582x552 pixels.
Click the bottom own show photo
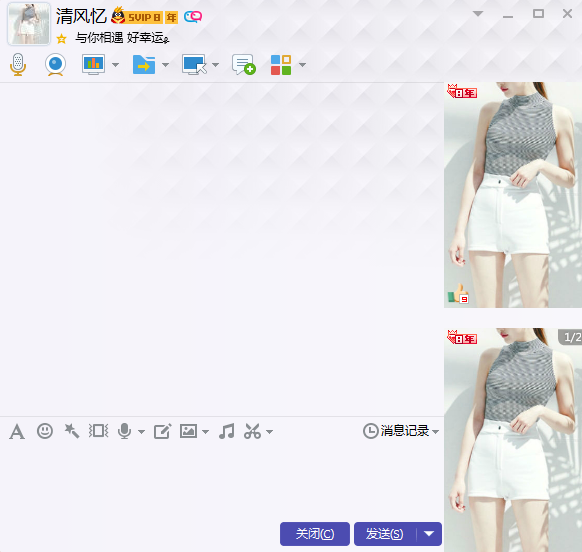tap(513, 440)
